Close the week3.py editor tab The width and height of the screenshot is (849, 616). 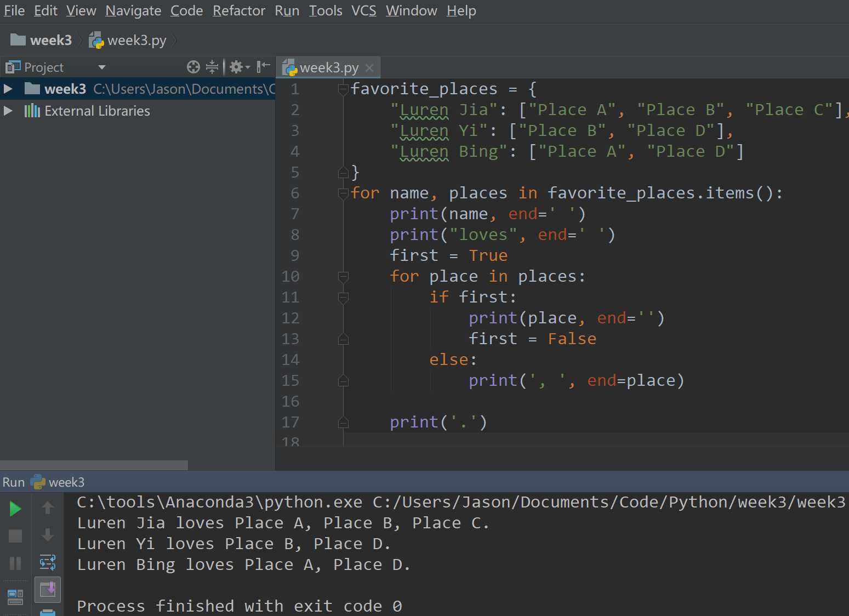tap(369, 67)
